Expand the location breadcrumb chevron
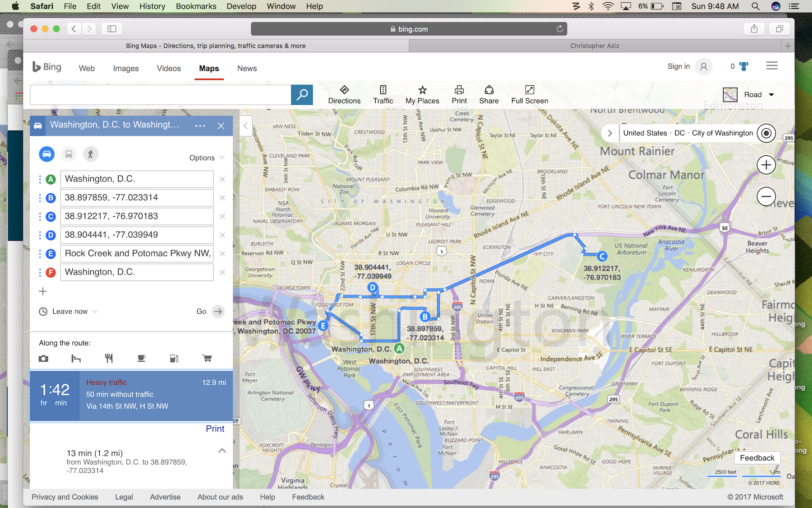 610,133
